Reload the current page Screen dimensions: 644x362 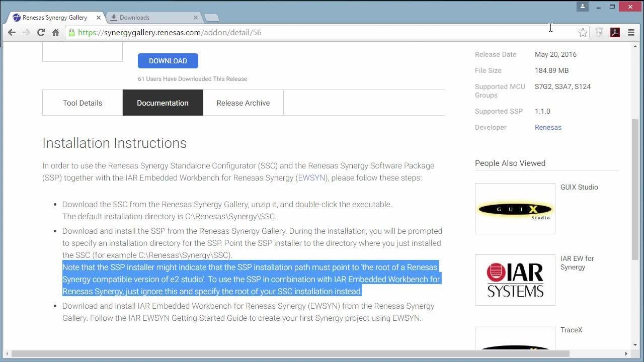(41, 33)
